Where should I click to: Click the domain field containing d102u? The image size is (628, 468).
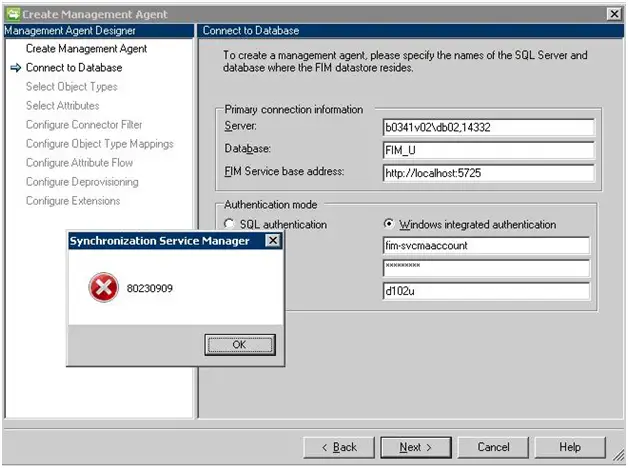[486, 291]
